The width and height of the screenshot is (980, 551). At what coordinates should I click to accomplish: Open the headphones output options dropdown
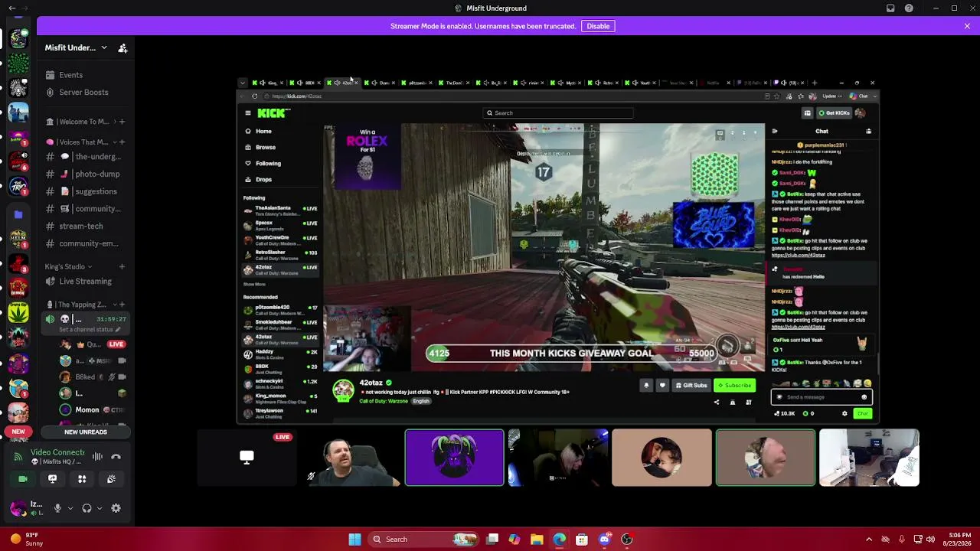tap(100, 508)
